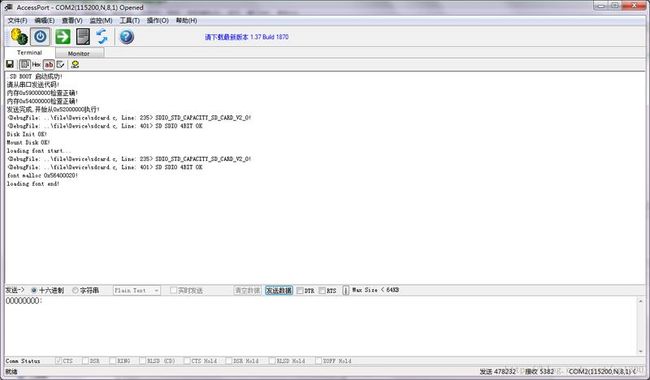Viewport: 650px width, 380px height.
Task: Toggle the CTS status checkbox
Action: [58, 361]
